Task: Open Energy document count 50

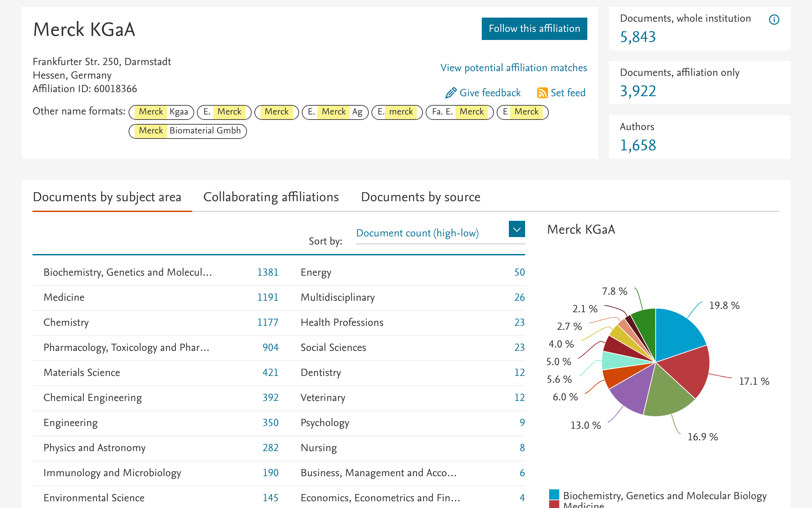Action: (x=519, y=272)
